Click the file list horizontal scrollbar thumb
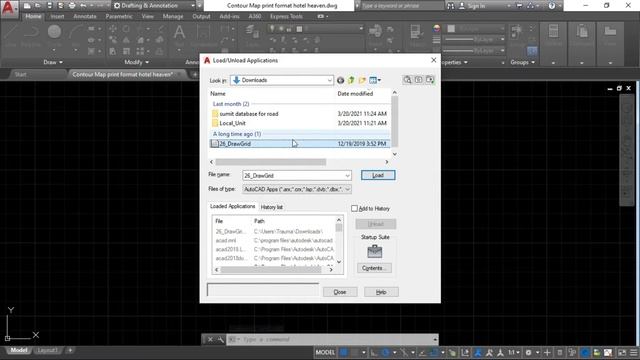The width and height of the screenshot is (640, 360). (x=271, y=162)
